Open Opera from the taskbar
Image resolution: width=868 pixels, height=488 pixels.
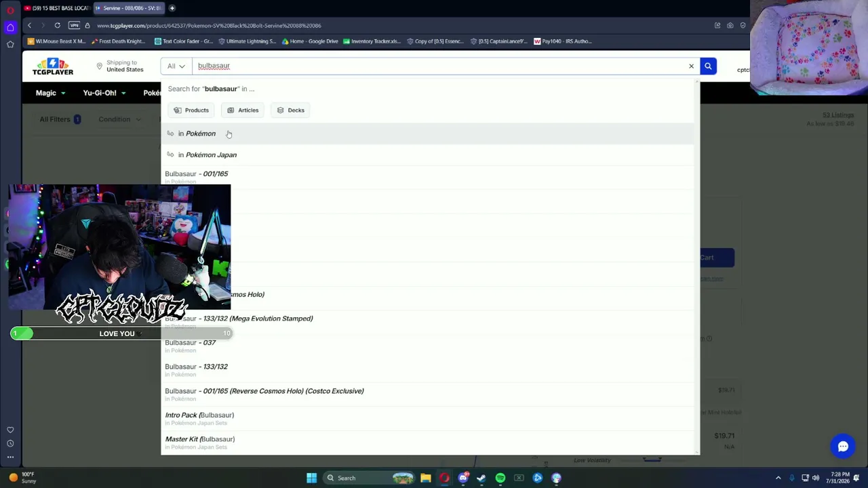pos(444,478)
